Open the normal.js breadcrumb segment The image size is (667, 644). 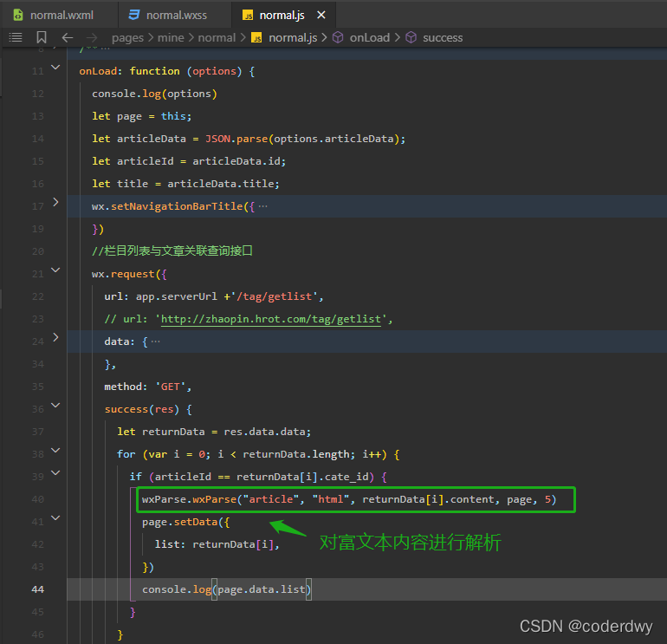pyautogui.click(x=293, y=38)
